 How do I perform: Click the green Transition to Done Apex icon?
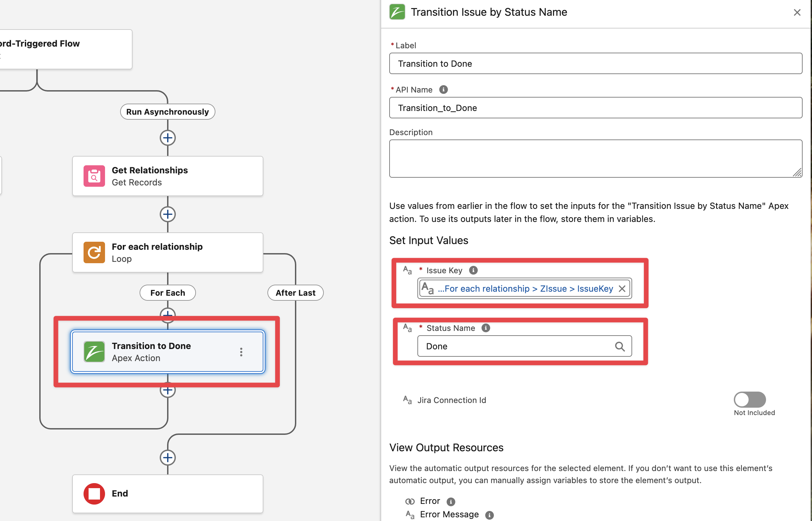pos(94,352)
